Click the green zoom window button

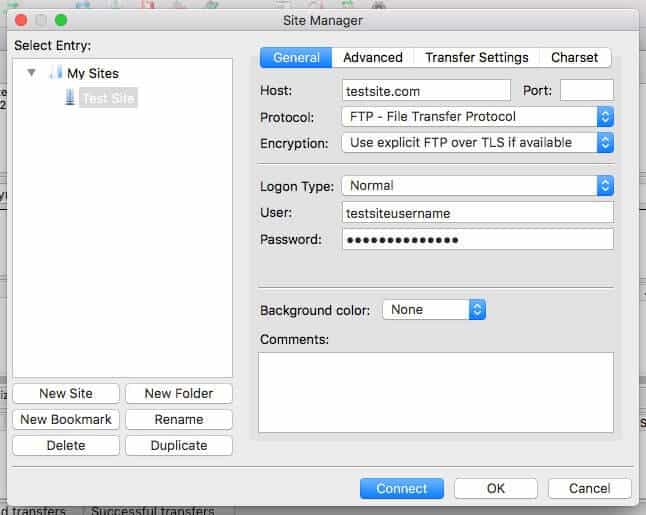[x=61, y=20]
